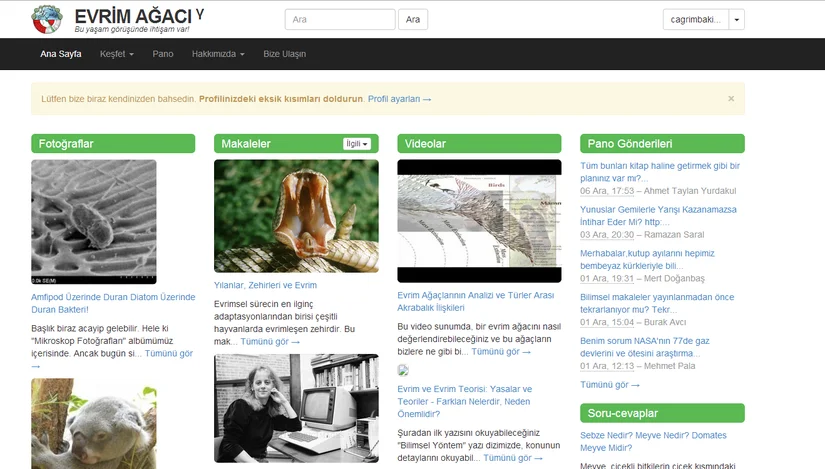The height and width of the screenshot is (469, 825).
Task: Open Yılanlar, Zehirleri ve Evrim article link
Action: 265,285
